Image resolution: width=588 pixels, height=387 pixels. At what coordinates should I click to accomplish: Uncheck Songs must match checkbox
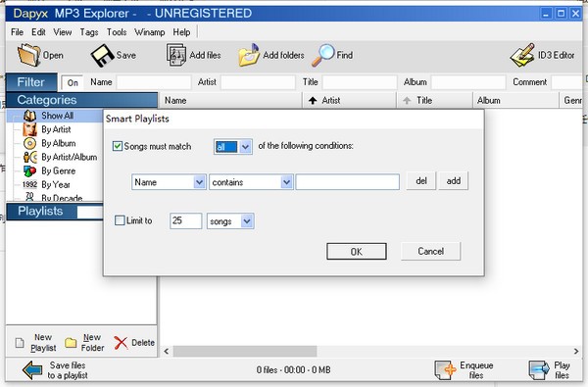click(x=118, y=146)
